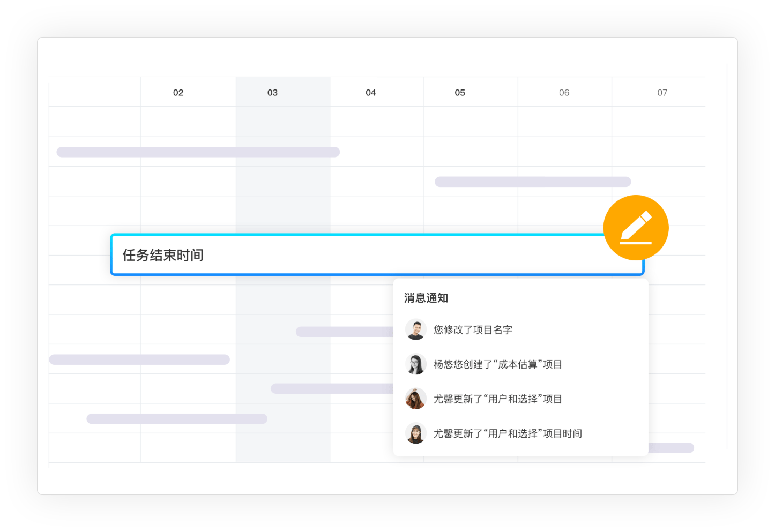Click avatar next to 尤馨更新了"用户和选择"项目 notification
This screenshot has width=775, height=532.
point(415,399)
